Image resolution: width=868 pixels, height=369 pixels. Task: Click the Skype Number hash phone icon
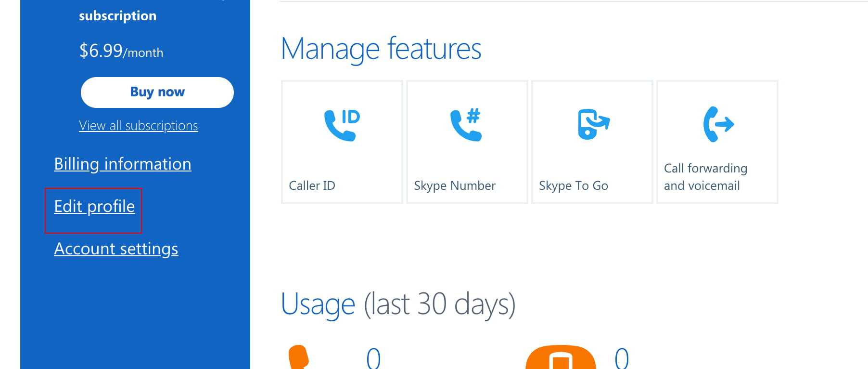466,125
